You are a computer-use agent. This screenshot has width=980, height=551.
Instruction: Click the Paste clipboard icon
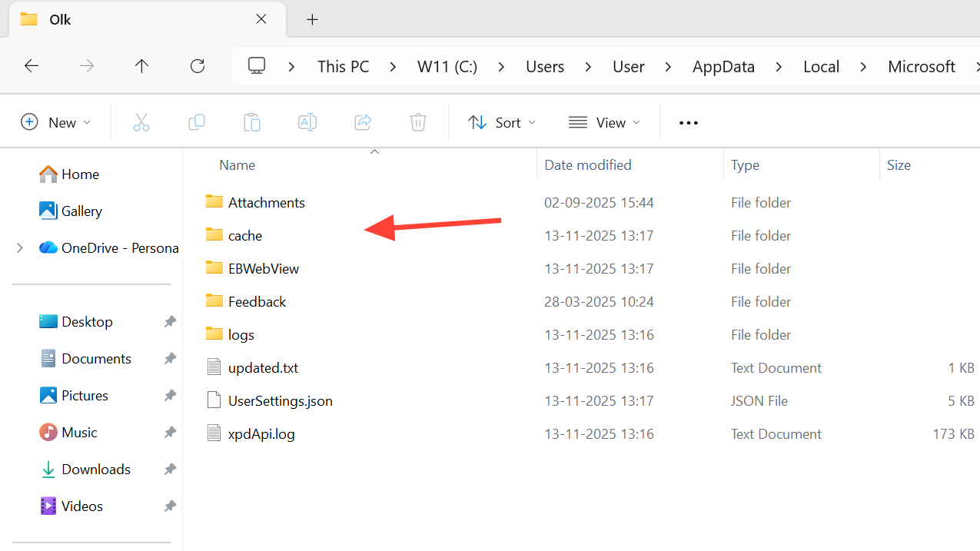(252, 122)
